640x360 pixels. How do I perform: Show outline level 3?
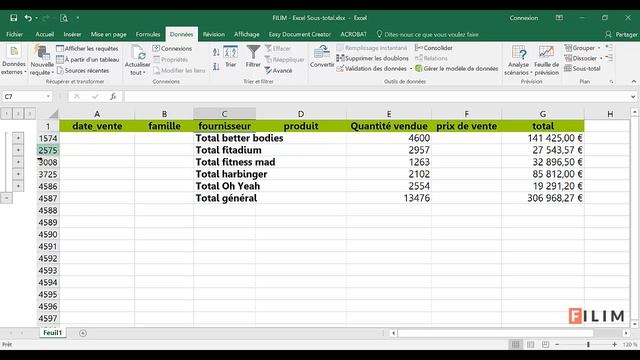[30, 113]
